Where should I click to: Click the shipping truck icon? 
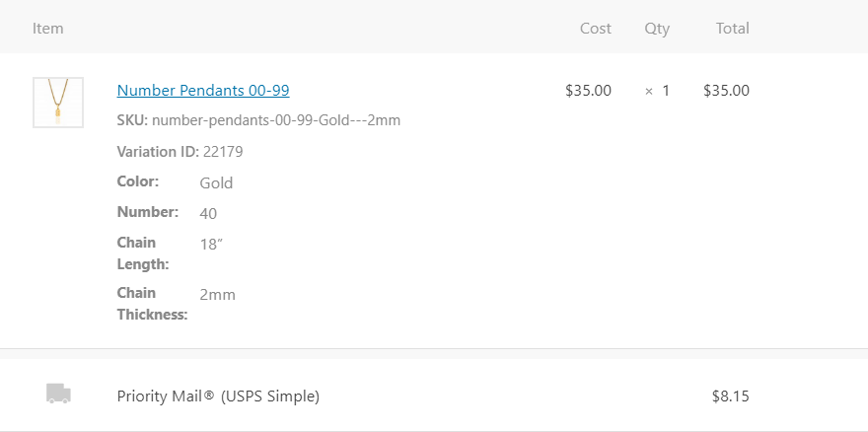pos(58,395)
